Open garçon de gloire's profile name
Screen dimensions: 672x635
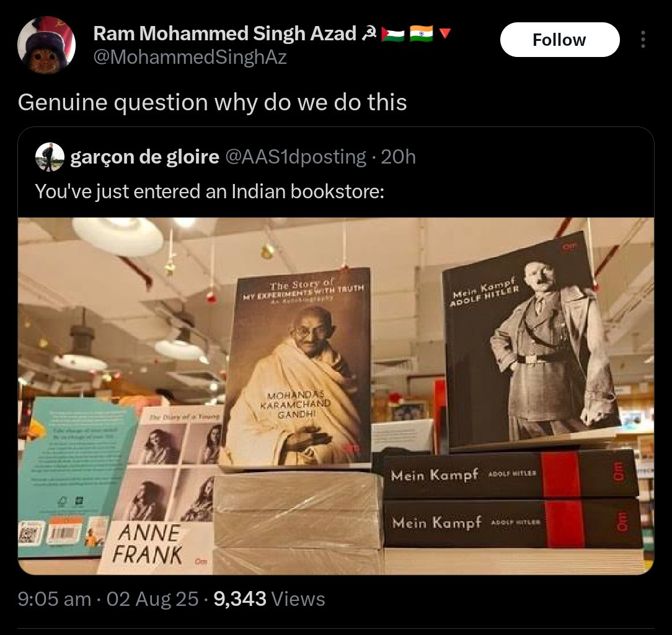[x=145, y=157]
